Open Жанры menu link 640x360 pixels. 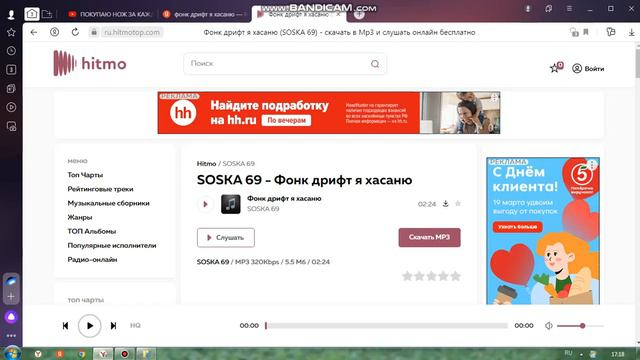[80, 217]
